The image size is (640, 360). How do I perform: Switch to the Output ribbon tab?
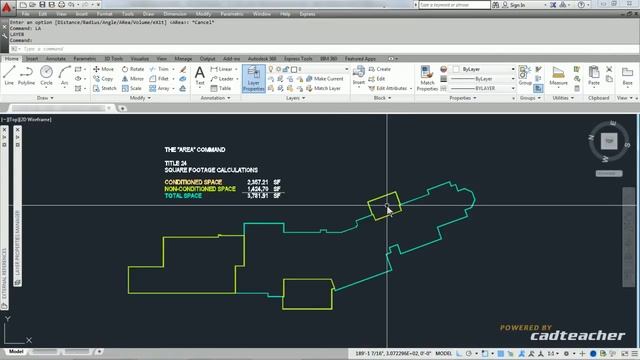(207, 59)
